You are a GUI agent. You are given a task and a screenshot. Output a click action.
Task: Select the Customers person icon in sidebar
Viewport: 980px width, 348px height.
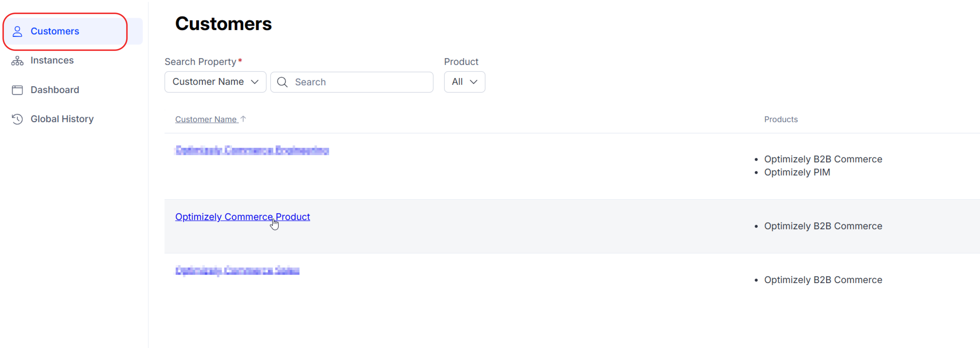(x=17, y=31)
